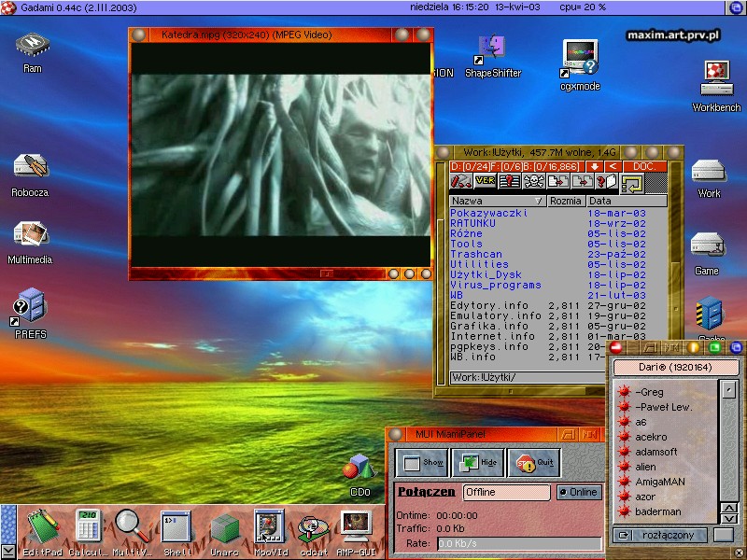Click the Quit button in MiamiPanel

(x=534, y=462)
